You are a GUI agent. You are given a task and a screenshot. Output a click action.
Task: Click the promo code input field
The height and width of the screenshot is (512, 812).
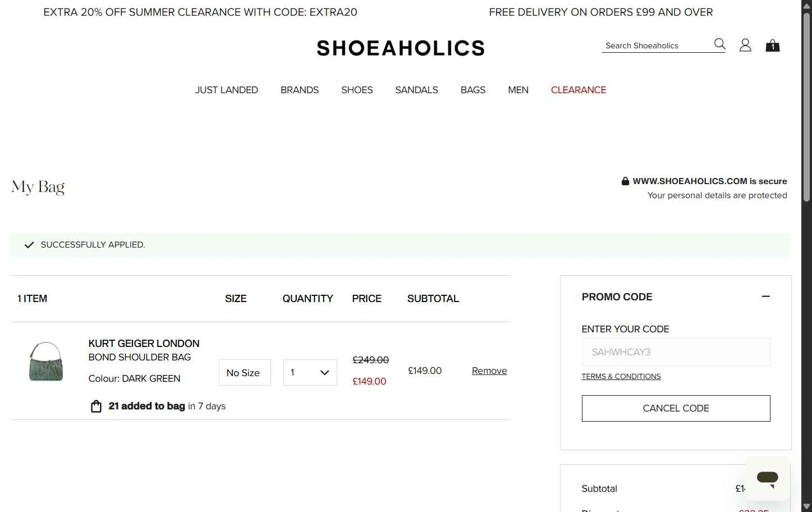tap(676, 352)
